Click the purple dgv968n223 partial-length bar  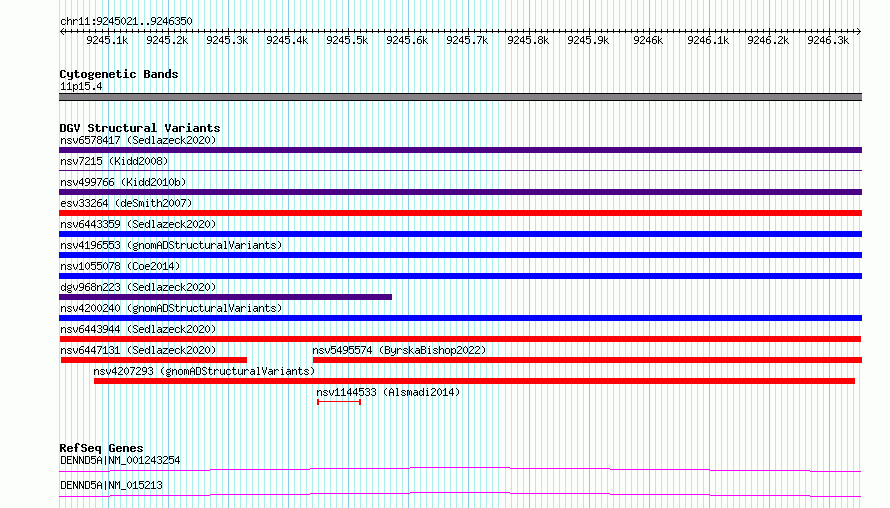[225, 297]
